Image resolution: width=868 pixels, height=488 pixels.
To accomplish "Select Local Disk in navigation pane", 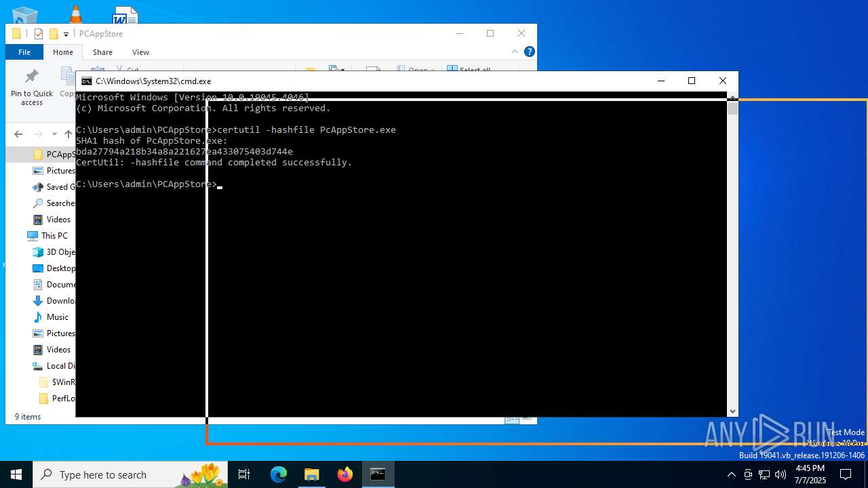I will click(54, 366).
